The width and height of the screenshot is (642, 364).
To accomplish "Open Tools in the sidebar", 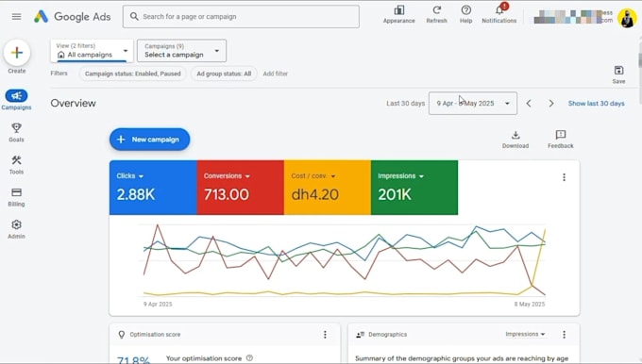I will [16, 164].
